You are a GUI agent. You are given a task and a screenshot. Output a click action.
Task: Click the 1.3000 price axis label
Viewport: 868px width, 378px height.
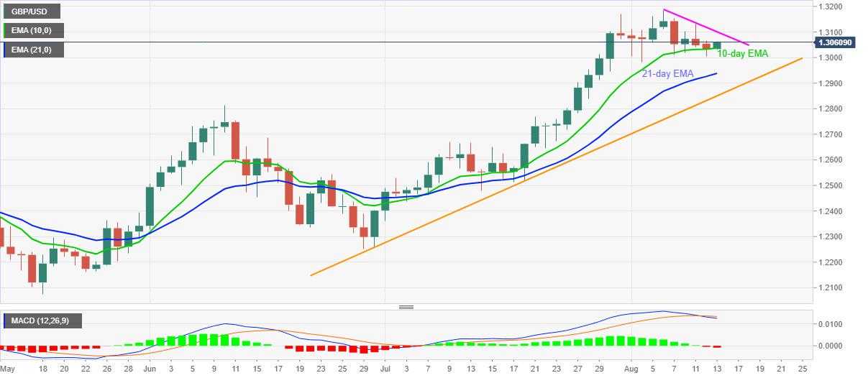tap(831, 58)
